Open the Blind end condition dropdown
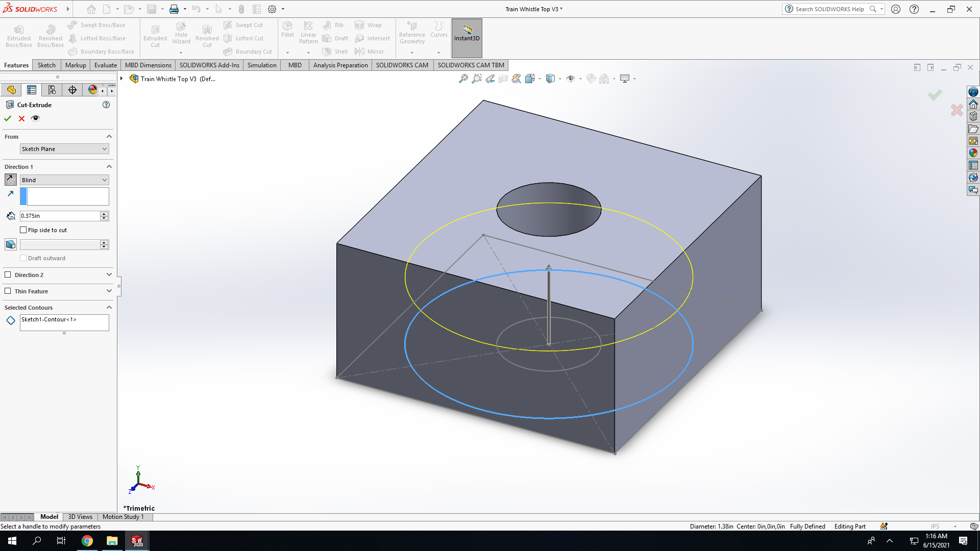This screenshot has height=551, width=980. 64,180
